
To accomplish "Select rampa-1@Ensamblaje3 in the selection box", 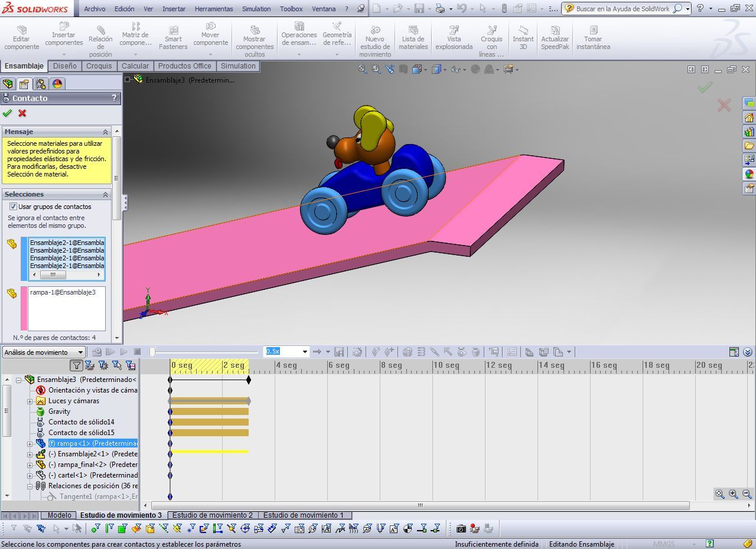I will point(63,292).
